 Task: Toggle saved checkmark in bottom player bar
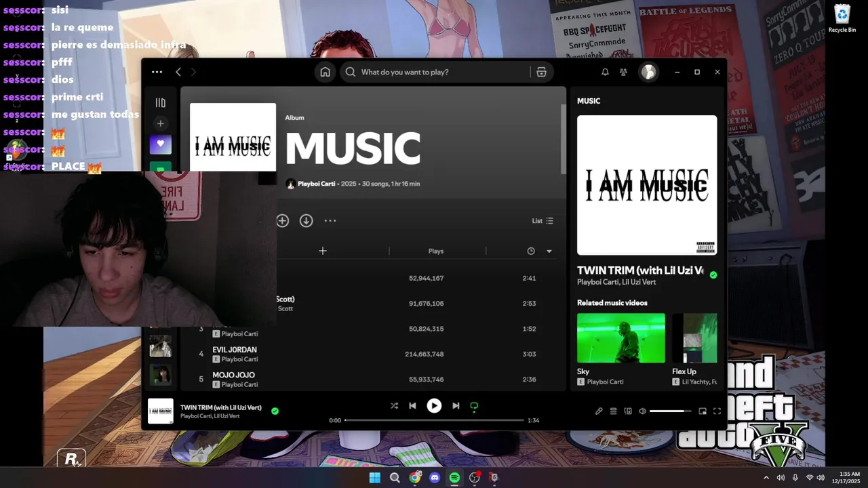pyautogui.click(x=275, y=411)
